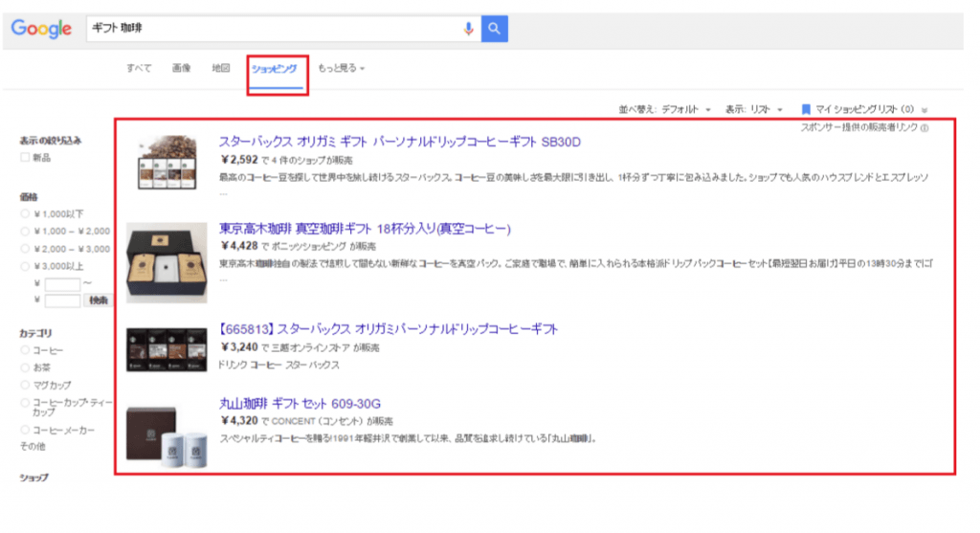Select the コーヒー category radio button
Viewport: 980px width, 533px height.
[25, 350]
